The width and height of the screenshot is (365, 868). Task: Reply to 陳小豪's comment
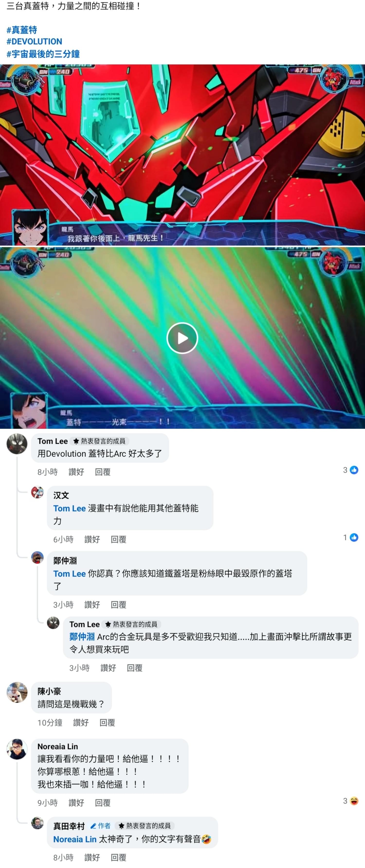pos(107,722)
